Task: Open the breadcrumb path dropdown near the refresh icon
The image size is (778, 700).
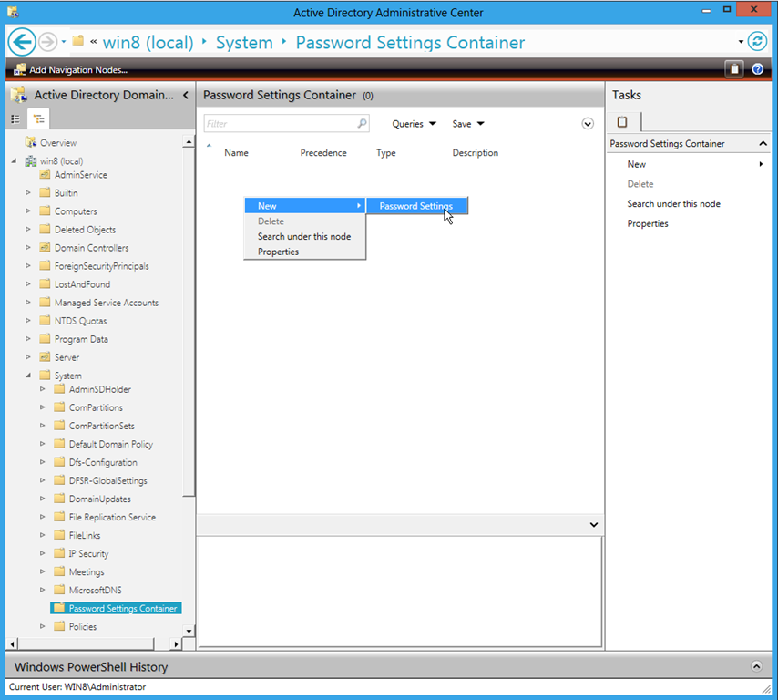Action: (x=741, y=42)
